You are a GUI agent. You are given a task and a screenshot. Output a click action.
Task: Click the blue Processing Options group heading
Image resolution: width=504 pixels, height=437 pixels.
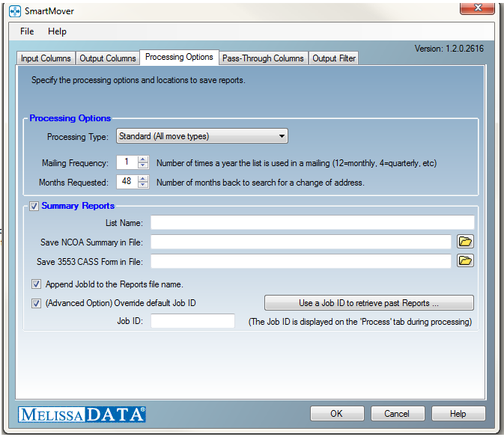pyautogui.click(x=70, y=118)
